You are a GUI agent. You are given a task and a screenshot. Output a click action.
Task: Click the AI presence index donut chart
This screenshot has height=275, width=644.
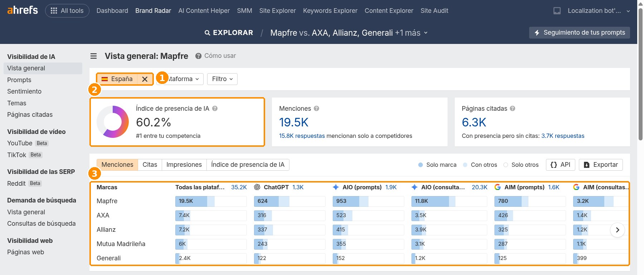(113, 122)
